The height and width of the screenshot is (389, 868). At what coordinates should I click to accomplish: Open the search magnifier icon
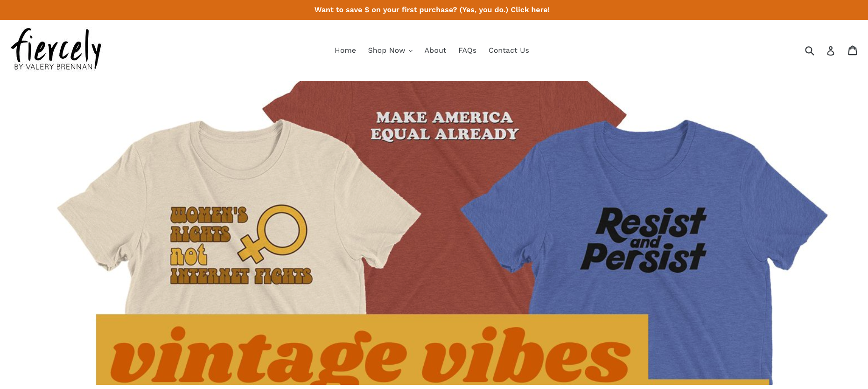click(810, 50)
